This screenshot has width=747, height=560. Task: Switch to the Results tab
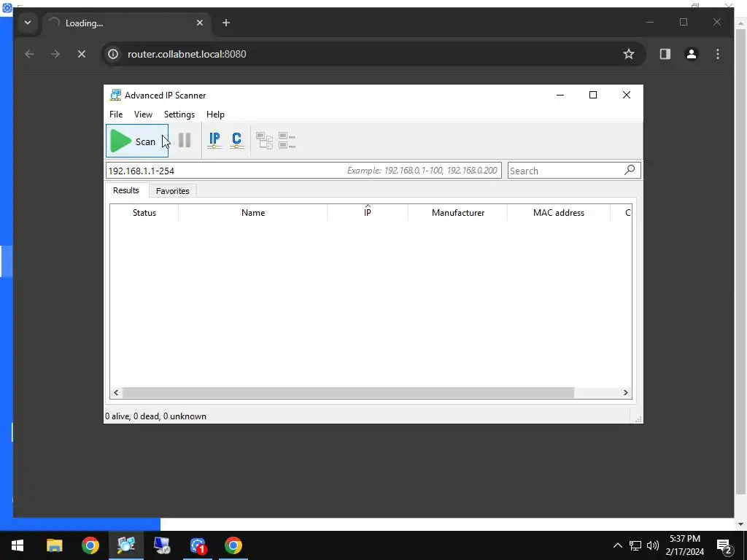(125, 190)
